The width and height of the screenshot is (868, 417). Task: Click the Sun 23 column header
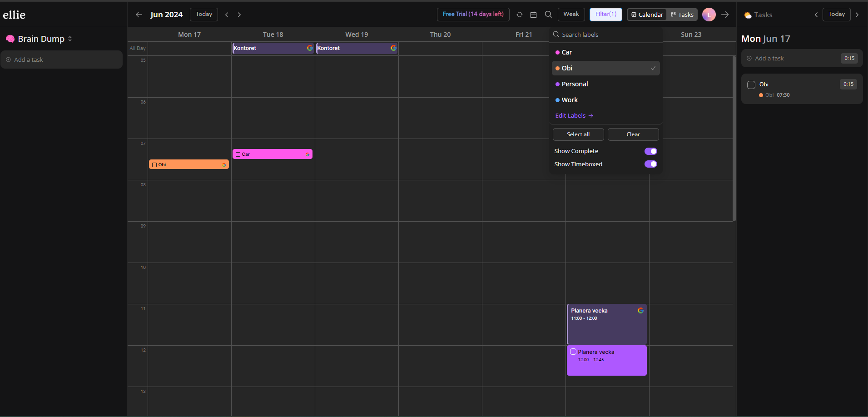(x=691, y=35)
